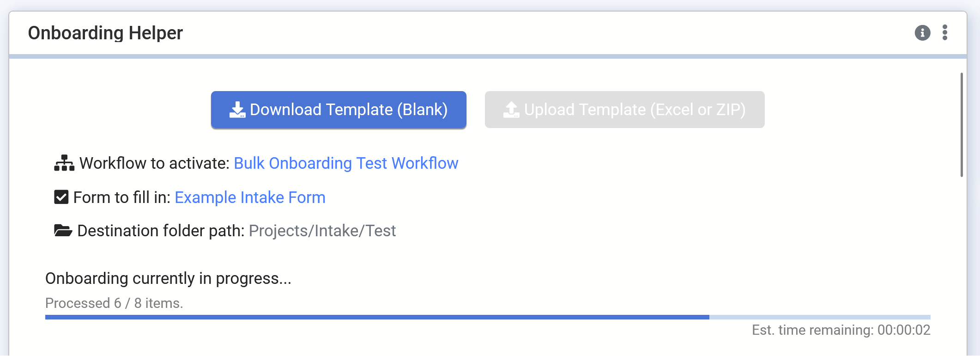Image resolution: width=980 pixels, height=356 pixels.
Task: Click 'Onboarding currently in progress...' status text
Action: click(168, 278)
